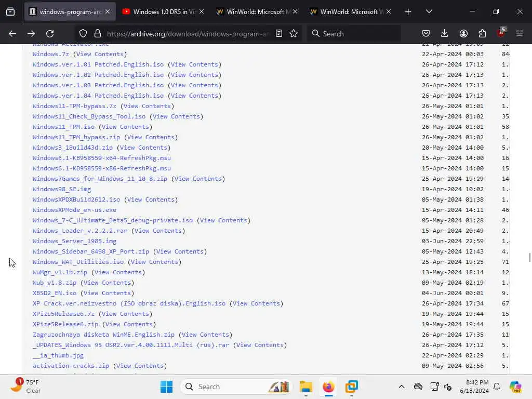Download activation-cracks.zip
The width and height of the screenshot is (532, 399).
[x=71, y=366]
